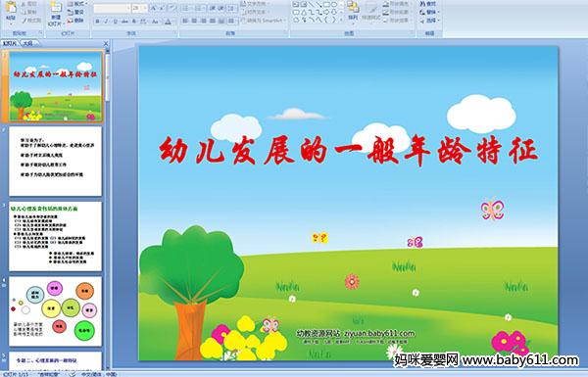Click the Replace button in the editing group
The image size is (588, 377).
(429, 12)
